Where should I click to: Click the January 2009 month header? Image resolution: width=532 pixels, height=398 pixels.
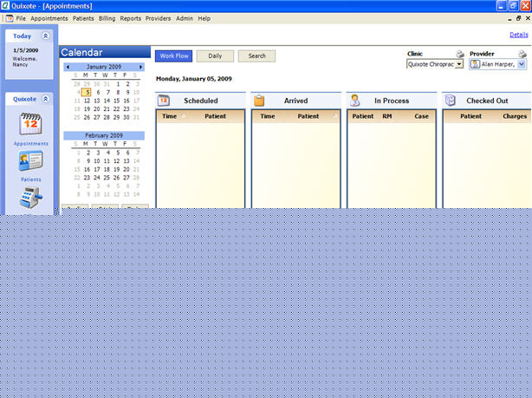coord(104,67)
